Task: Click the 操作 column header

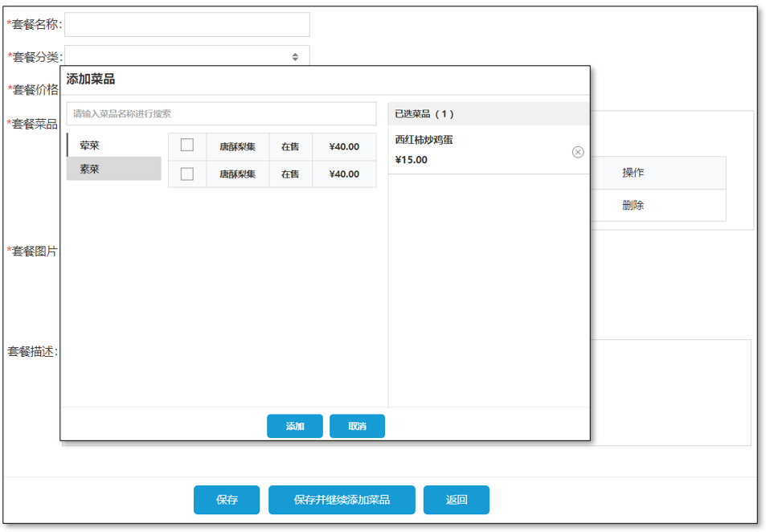Action: coord(633,173)
